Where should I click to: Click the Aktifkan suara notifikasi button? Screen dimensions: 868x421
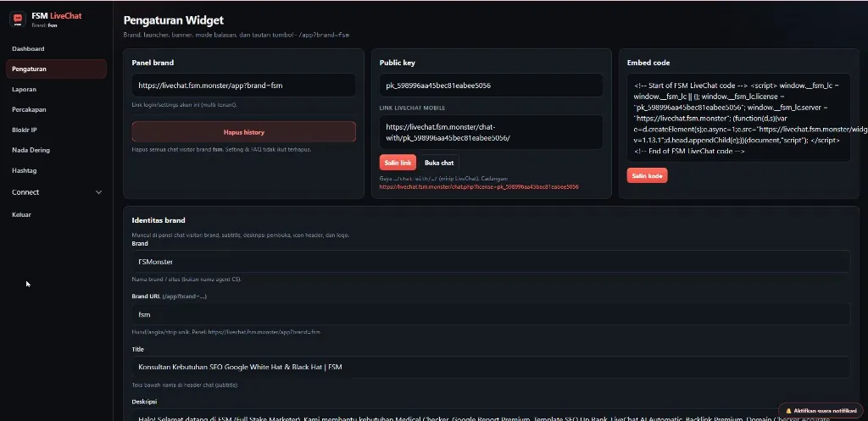821,411
